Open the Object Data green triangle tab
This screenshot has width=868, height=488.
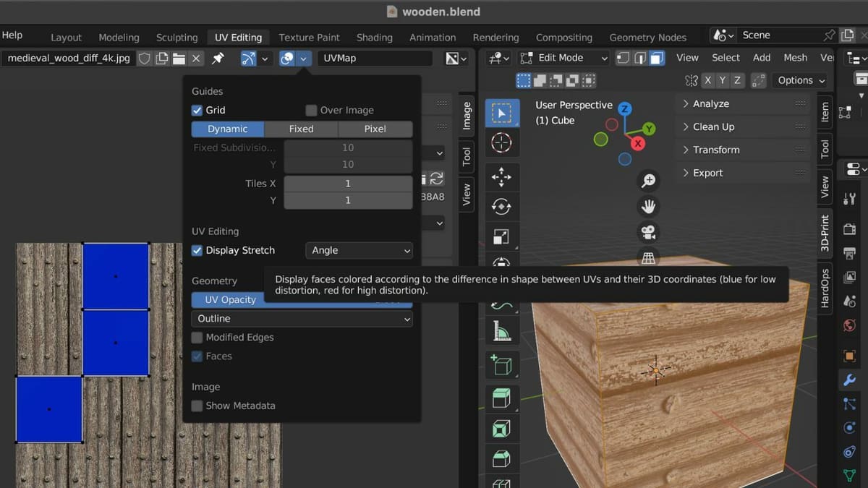(x=850, y=476)
